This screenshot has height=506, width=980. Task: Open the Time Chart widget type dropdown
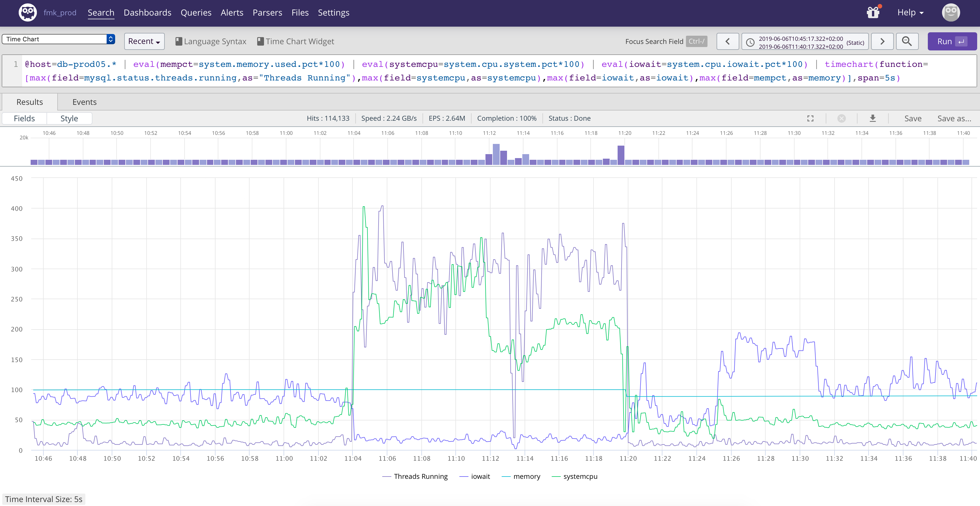coord(58,39)
